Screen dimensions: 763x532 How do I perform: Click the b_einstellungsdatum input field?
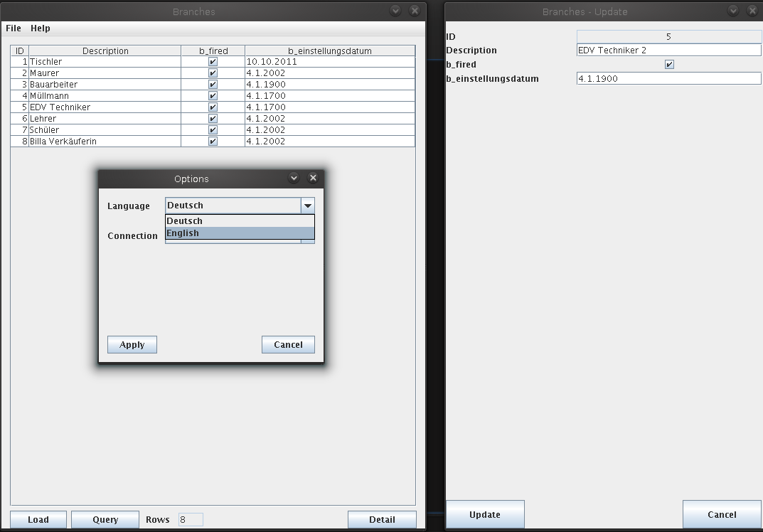(x=668, y=79)
